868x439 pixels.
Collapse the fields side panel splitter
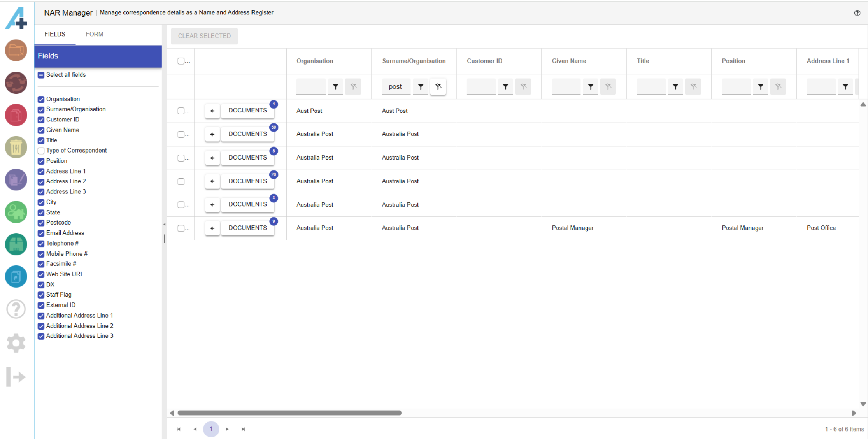coord(164,225)
